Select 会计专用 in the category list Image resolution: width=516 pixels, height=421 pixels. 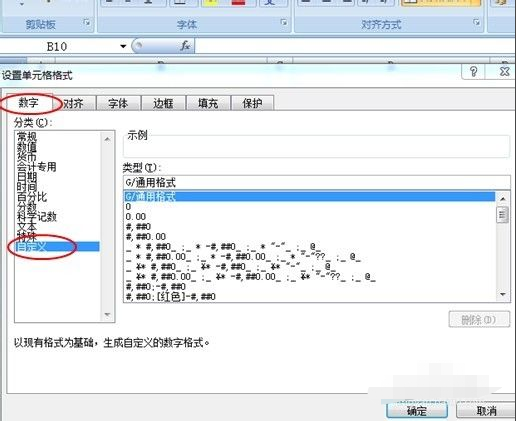click(57, 166)
